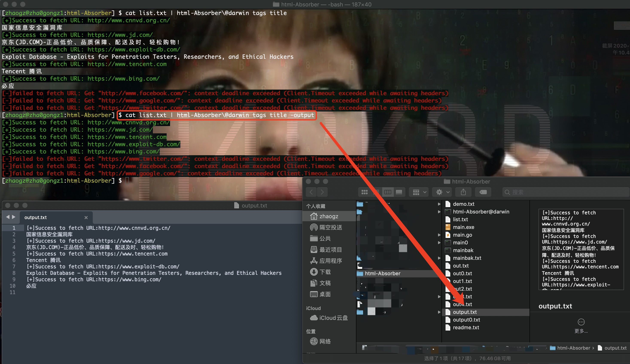Click Finder back navigation arrow
Viewport: 630px width, 364px height.
click(x=311, y=192)
